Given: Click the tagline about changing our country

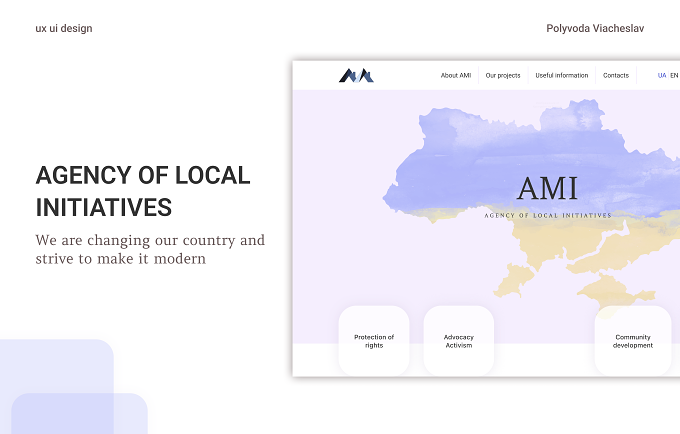Looking at the screenshot, I should click(x=150, y=249).
